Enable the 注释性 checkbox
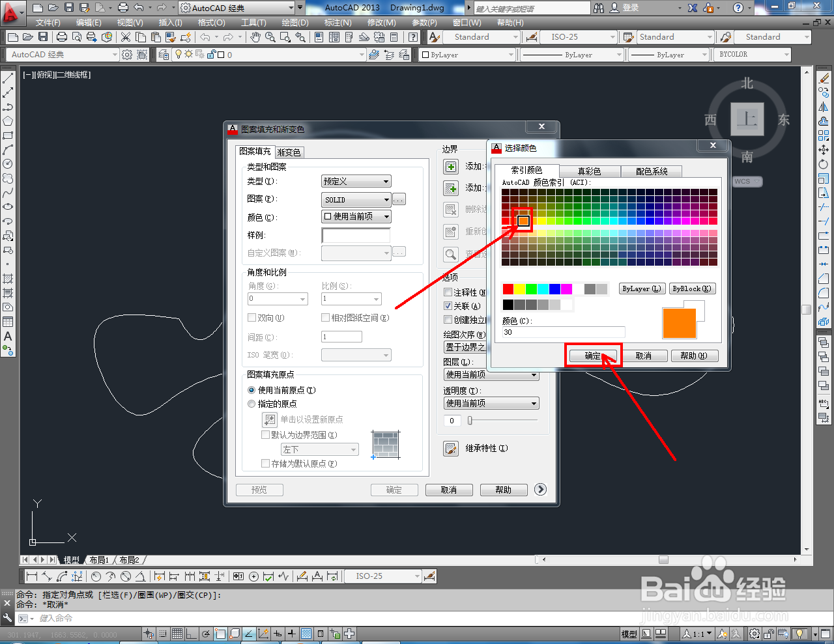 pos(448,292)
